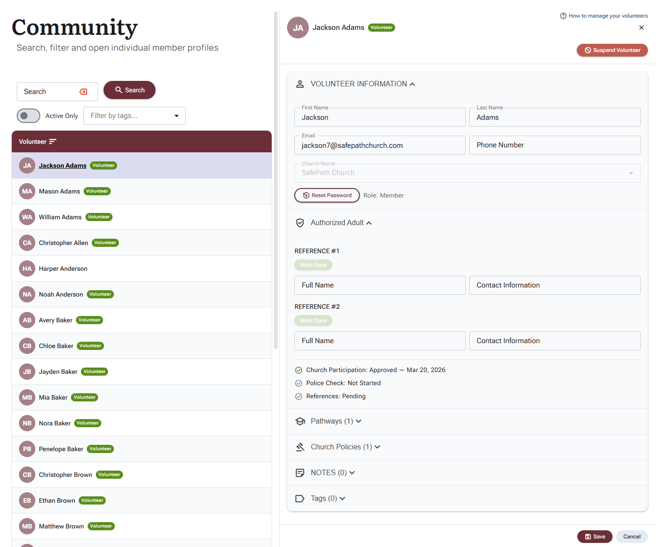Click the volunteer list scrollbar
Image resolution: width=670 pixels, height=547 pixels.
click(276, 179)
